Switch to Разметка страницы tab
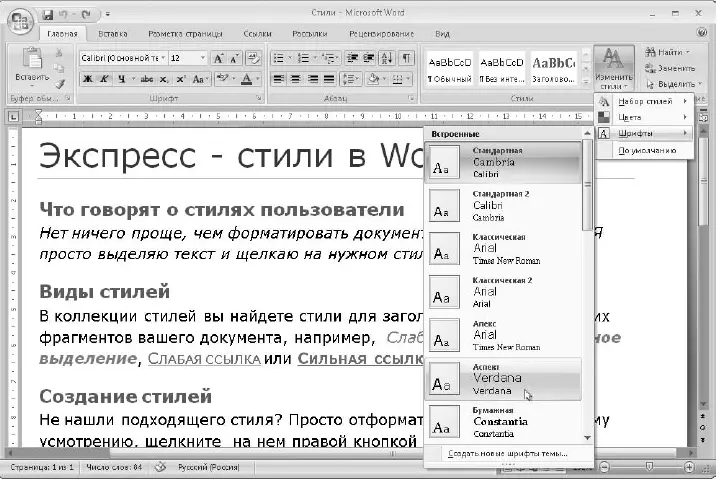717x481 pixels. (185, 34)
